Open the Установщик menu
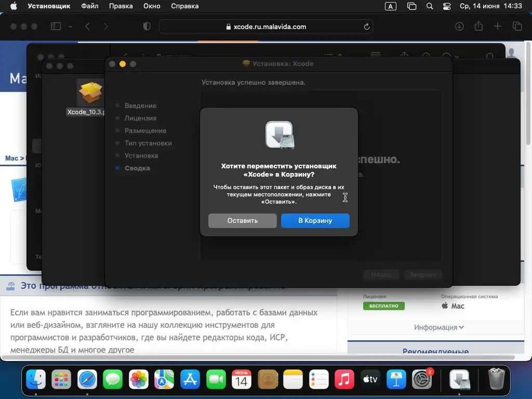The height and width of the screenshot is (399, 532). coord(49,6)
